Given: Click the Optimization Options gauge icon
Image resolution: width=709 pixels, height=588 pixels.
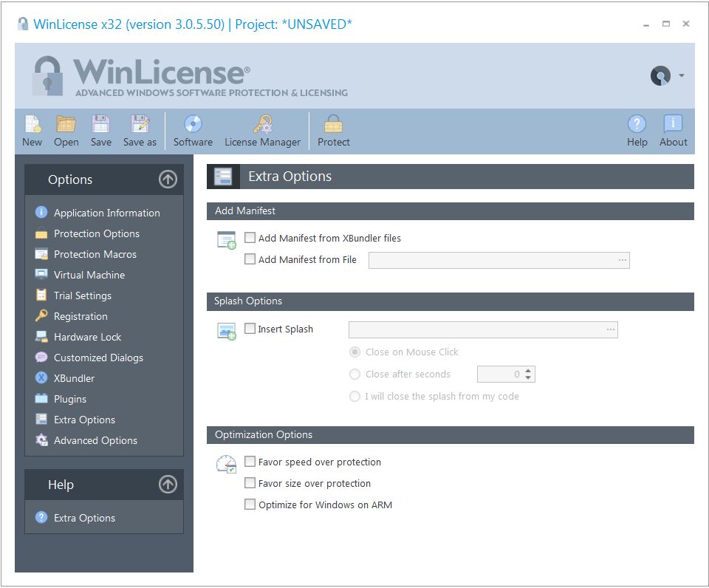Looking at the screenshot, I should click(x=227, y=464).
